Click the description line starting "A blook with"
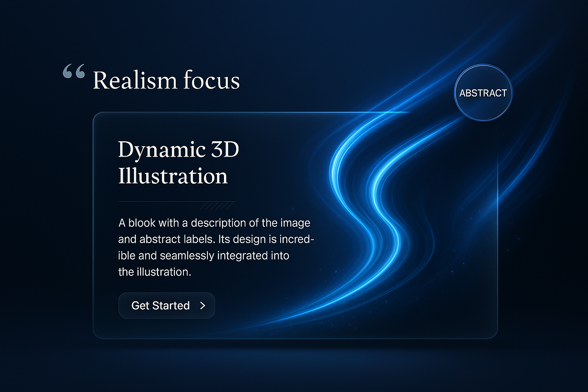Image resolution: width=588 pixels, height=392 pixels. [214, 223]
